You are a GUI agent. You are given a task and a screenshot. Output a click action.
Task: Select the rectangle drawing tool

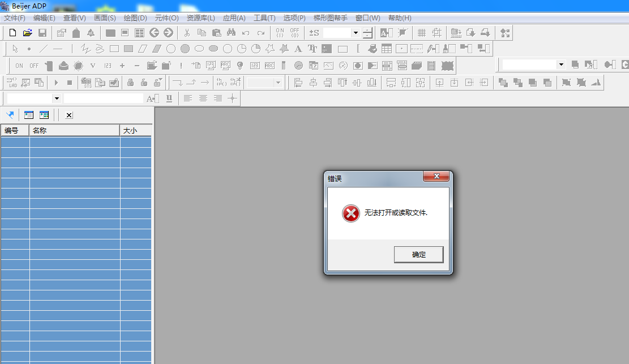(114, 49)
